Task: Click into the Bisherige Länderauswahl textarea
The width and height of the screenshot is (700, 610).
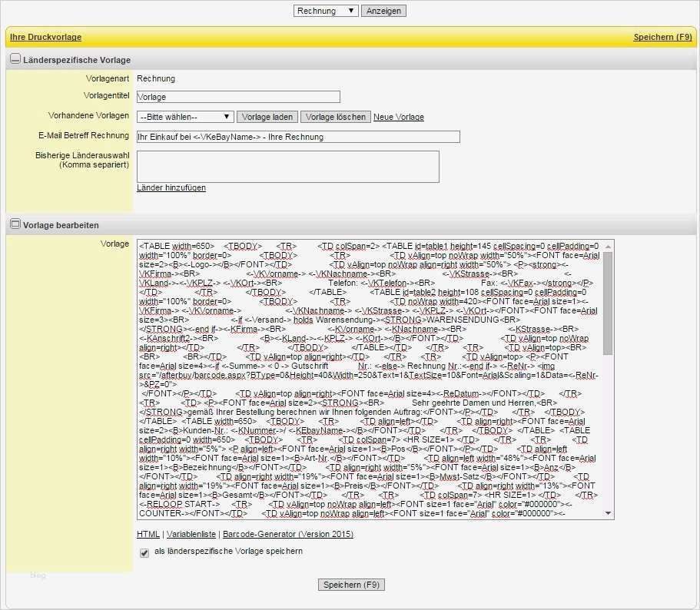Action: coord(288,167)
